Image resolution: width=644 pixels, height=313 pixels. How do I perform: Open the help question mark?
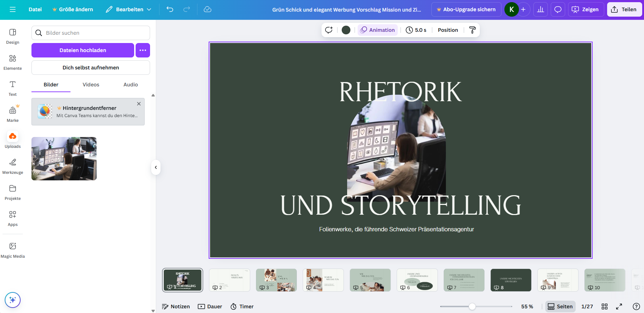pyautogui.click(x=636, y=306)
